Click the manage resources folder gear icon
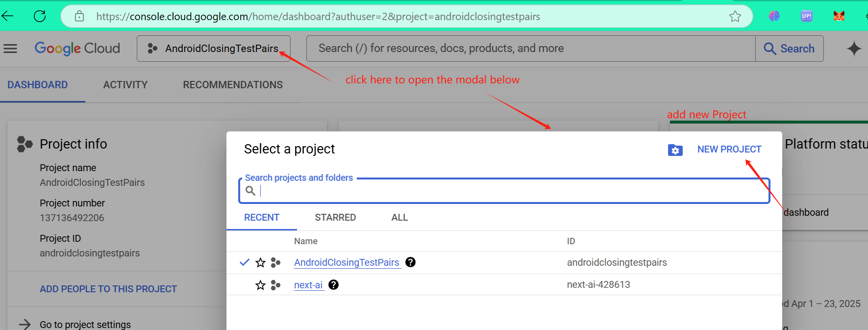Image resolution: width=868 pixels, height=330 pixels. pyautogui.click(x=675, y=150)
